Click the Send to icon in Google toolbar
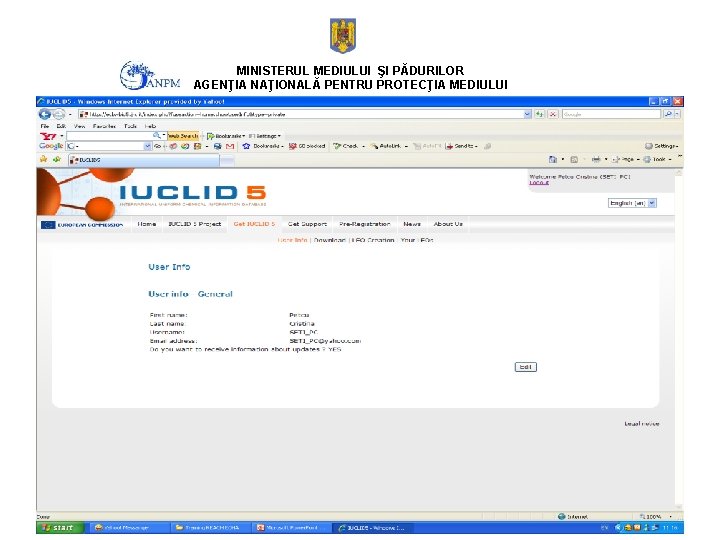The image size is (720, 540). tap(449, 146)
